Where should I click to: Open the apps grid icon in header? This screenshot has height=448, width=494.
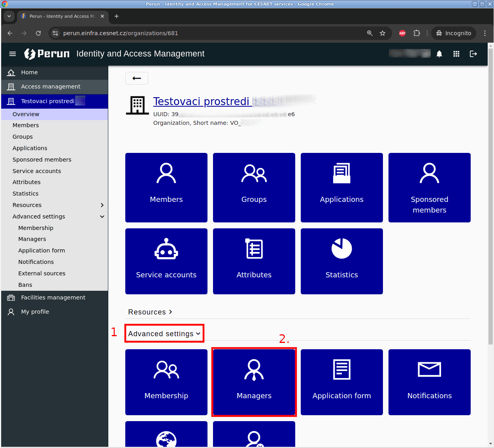pyautogui.click(x=456, y=54)
